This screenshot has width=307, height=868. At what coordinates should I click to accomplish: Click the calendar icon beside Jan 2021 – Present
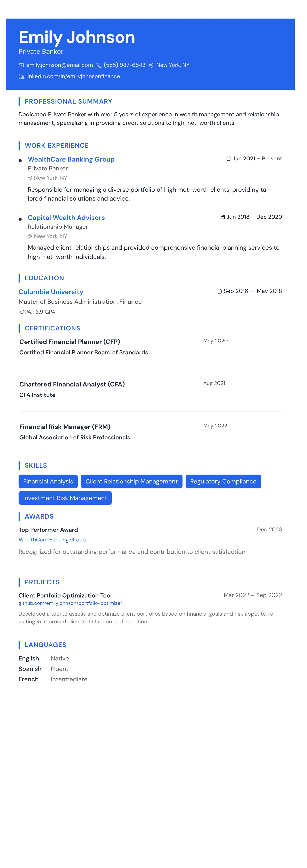click(x=229, y=159)
